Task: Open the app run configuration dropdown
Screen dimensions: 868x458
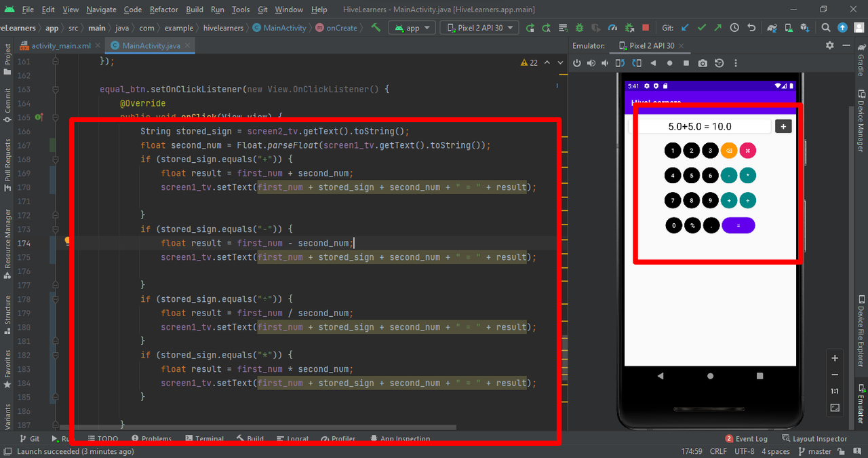Action: coord(411,28)
